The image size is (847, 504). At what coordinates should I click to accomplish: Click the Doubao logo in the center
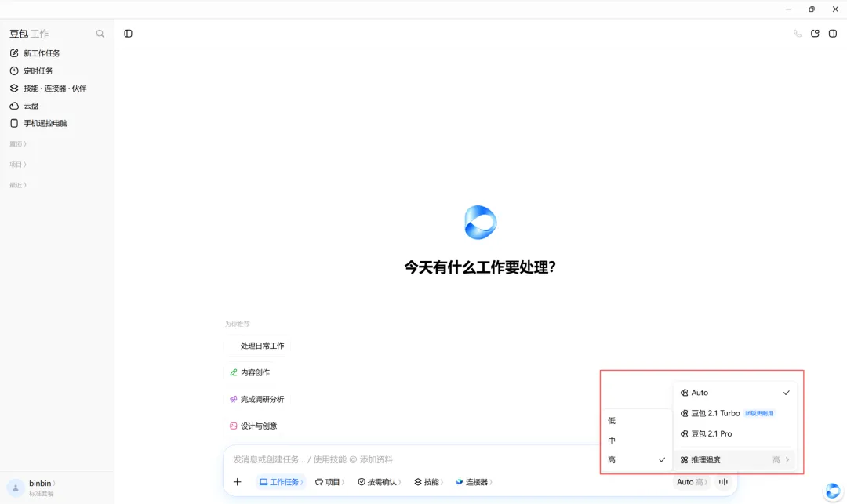pyautogui.click(x=480, y=223)
